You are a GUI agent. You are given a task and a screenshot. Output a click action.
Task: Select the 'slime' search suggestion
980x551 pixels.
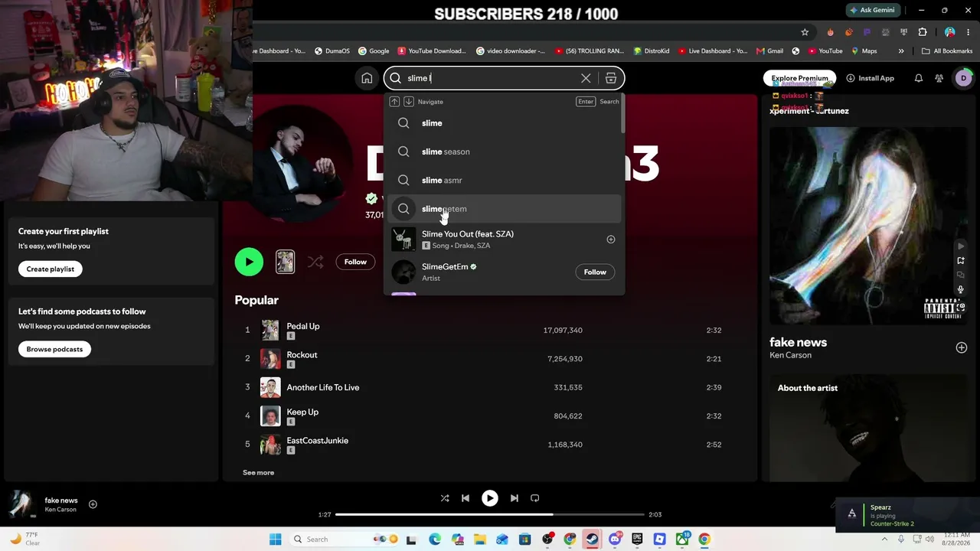(504, 123)
